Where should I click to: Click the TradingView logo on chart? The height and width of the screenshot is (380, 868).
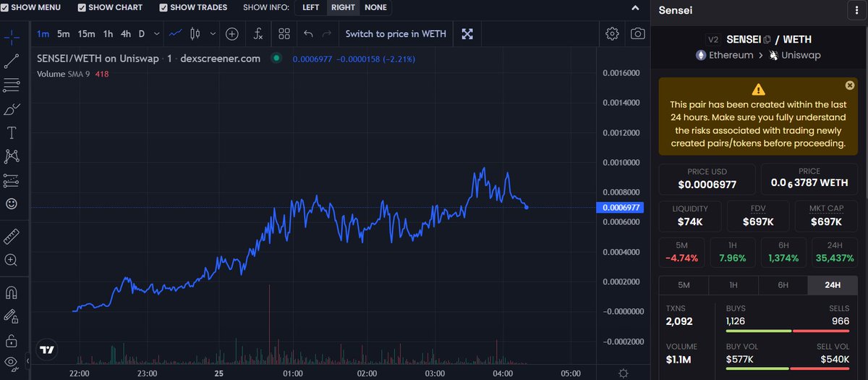point(47,350)
